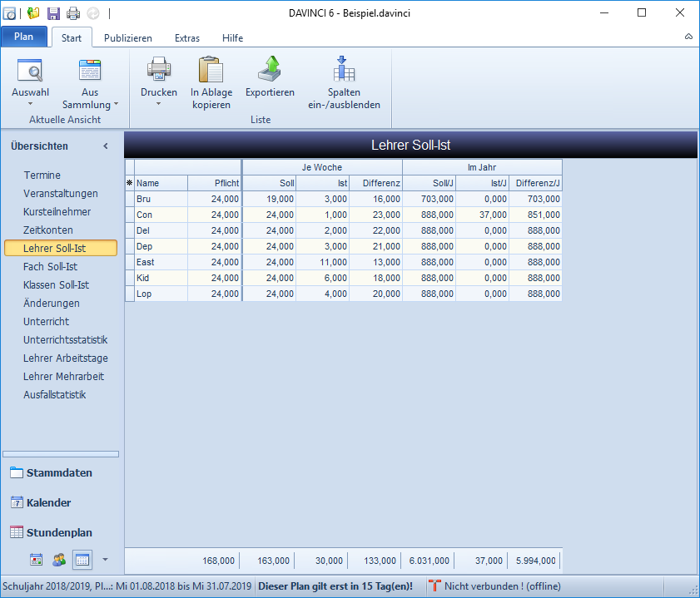Open the Auswahl dropdown arrow
Screen dimensions: 700x598
(x=30, y=104)
